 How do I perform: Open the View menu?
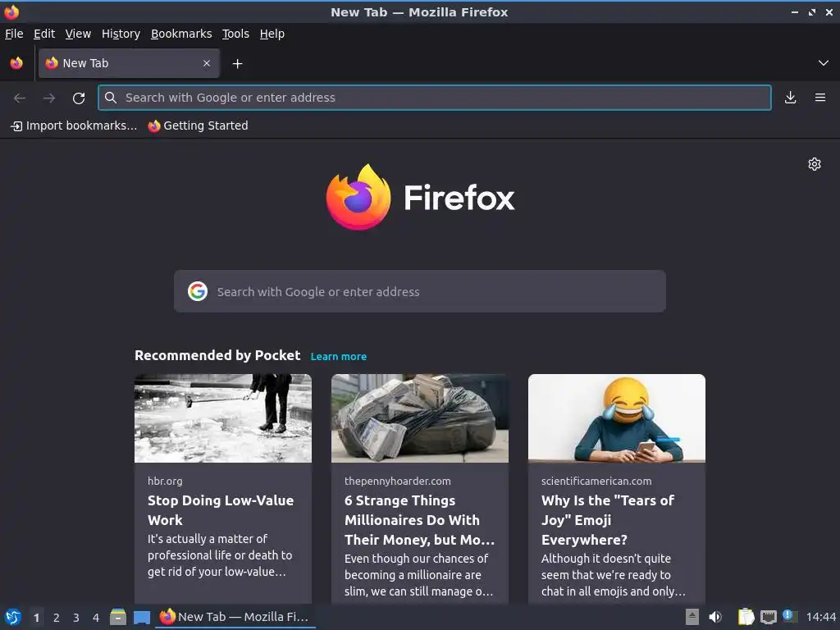[x=78, y=34]
